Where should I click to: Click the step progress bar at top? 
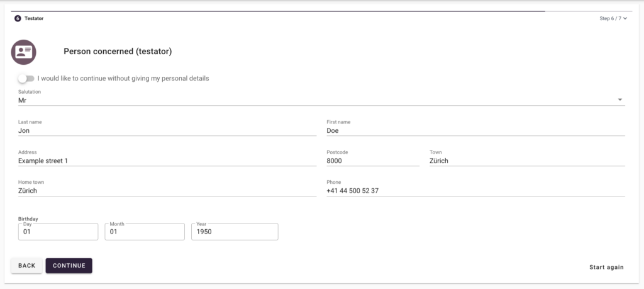coord(277,11)
